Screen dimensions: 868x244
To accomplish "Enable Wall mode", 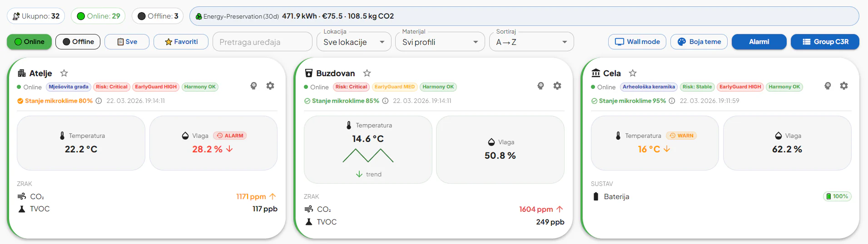I will coord(637,42).
